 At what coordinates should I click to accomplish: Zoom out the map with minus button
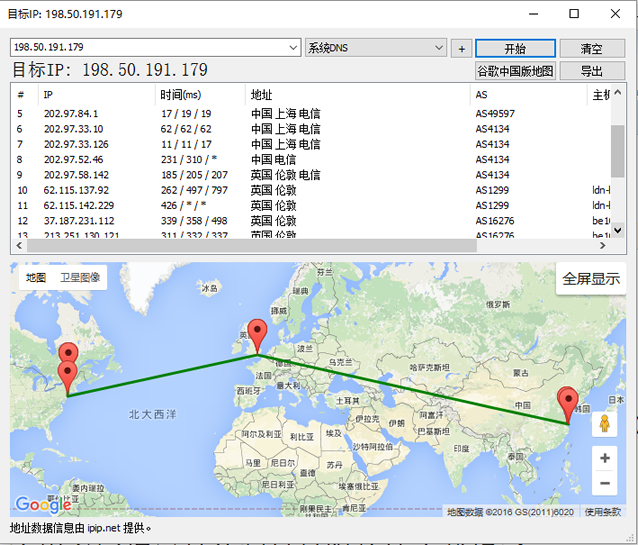[604, 483]
